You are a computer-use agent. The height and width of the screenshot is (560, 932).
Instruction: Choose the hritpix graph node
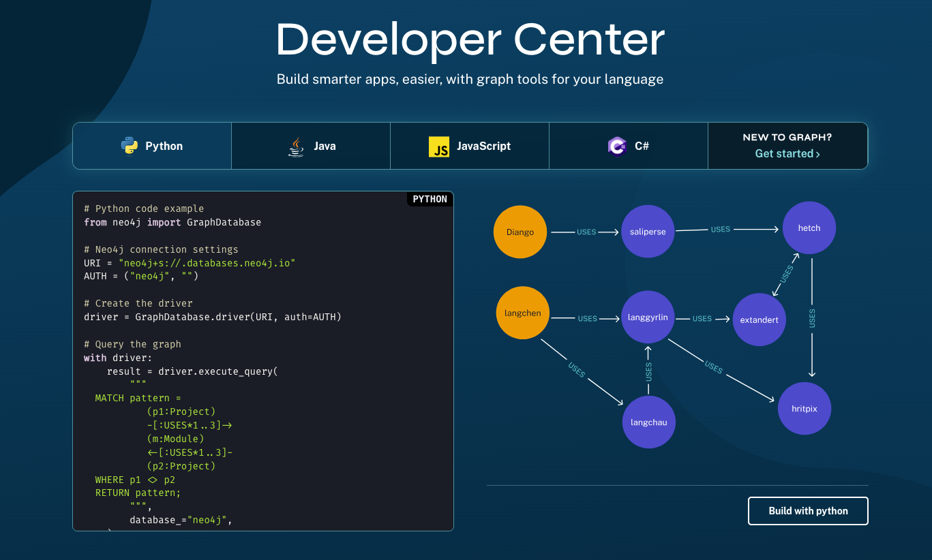click(805, 409)
